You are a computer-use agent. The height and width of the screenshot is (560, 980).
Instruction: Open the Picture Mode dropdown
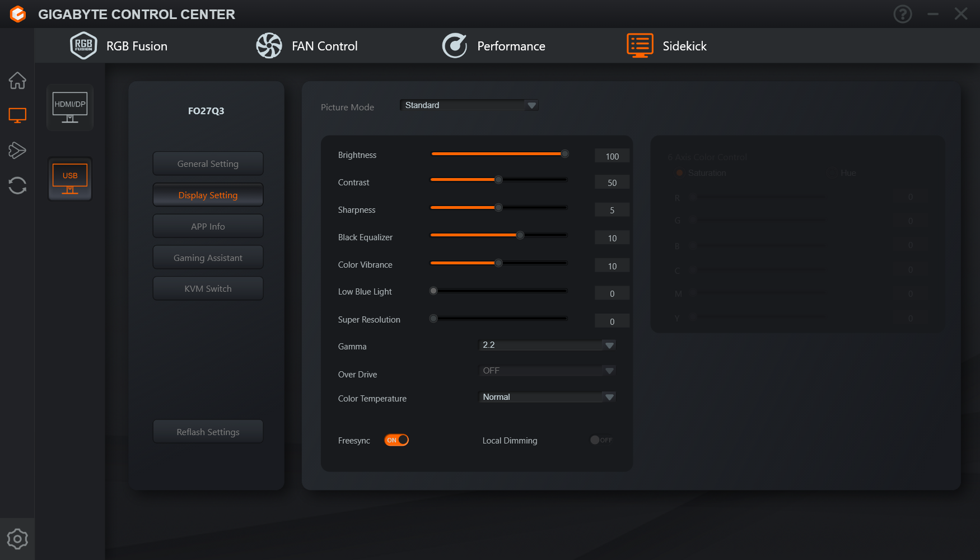469,105
